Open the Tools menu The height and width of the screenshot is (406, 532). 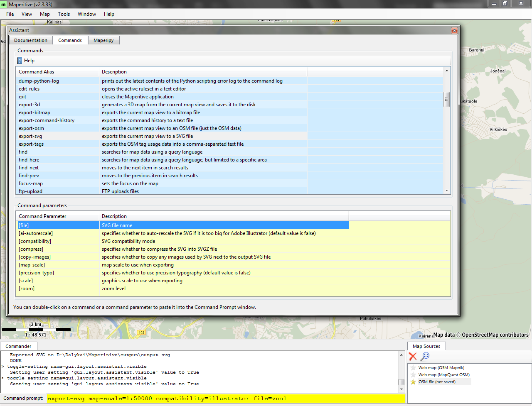(64, 14)
